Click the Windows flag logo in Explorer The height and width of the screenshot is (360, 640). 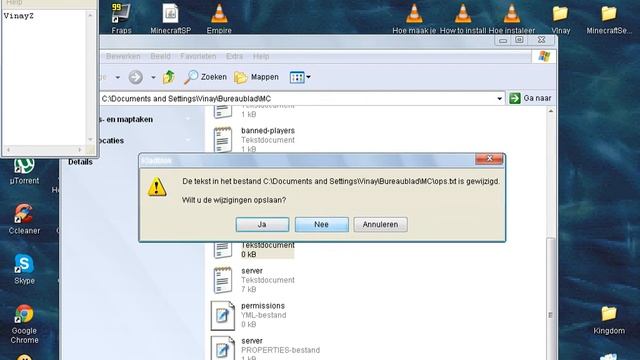click(x=544, y=56)
